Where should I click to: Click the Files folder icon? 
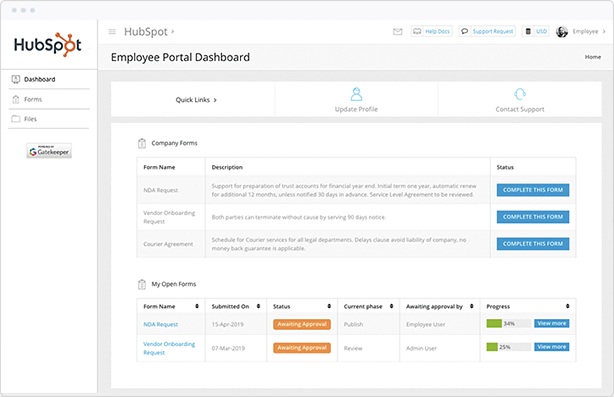[16, 119]
